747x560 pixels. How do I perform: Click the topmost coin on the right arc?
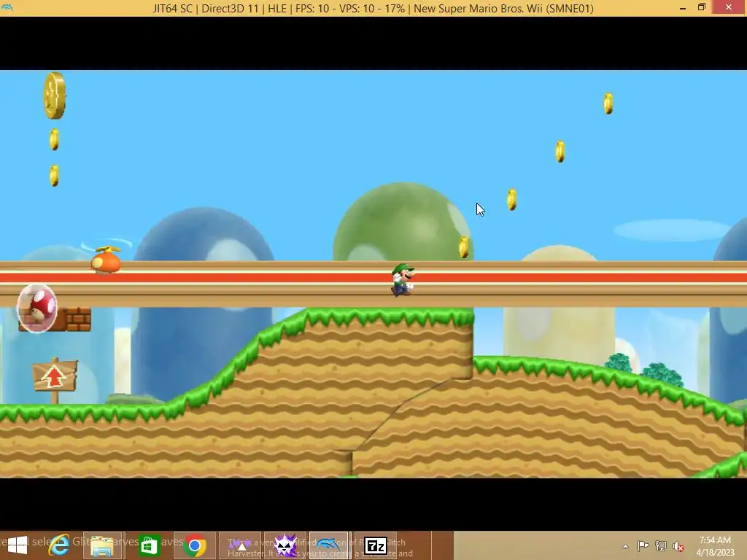point(608,104)
